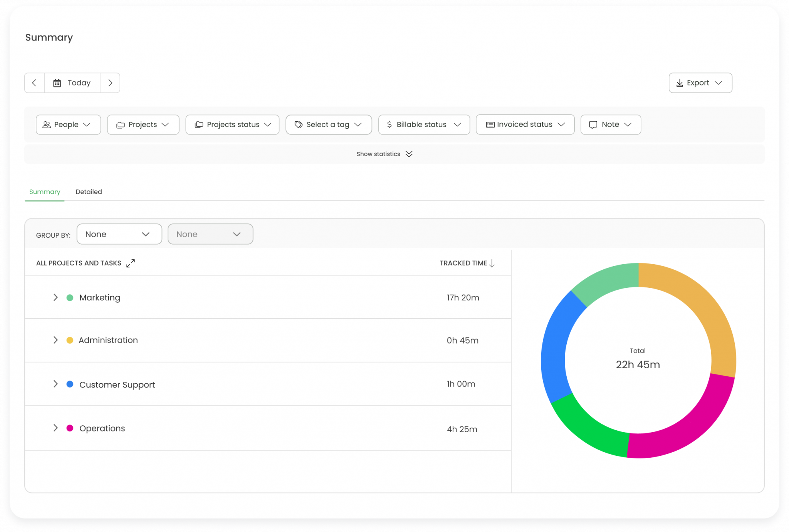
Task: Click the download icon inside Export button
Action: pos(680,82)
